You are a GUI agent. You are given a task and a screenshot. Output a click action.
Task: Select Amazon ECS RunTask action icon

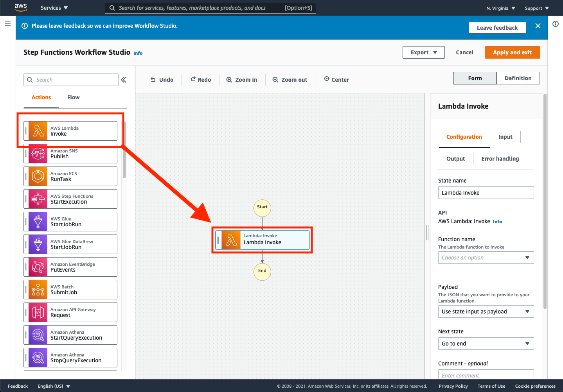pyautogui.click(x=38, y=176)
